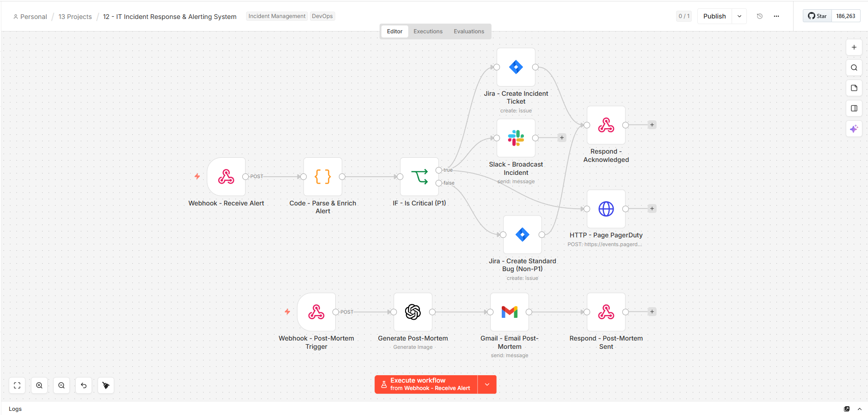
Task: Zoom in on the canvas
Action: (39, 385)
